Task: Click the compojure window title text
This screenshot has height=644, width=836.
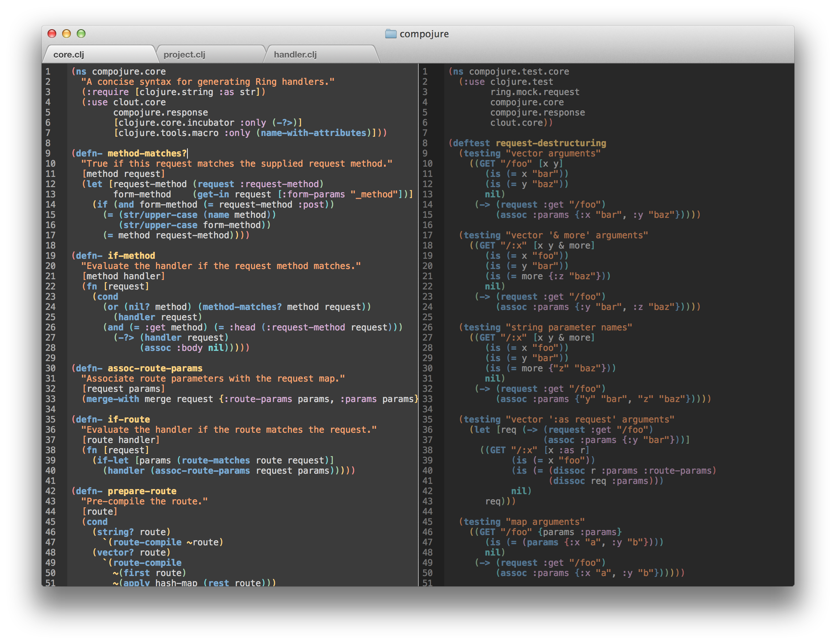Action: pos(424,34)
